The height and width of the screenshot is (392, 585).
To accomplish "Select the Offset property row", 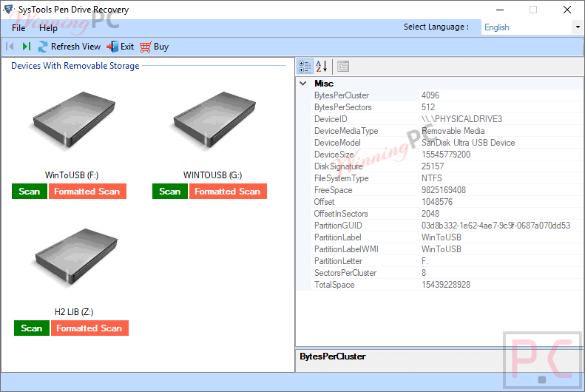I will (x=447, y=202).
